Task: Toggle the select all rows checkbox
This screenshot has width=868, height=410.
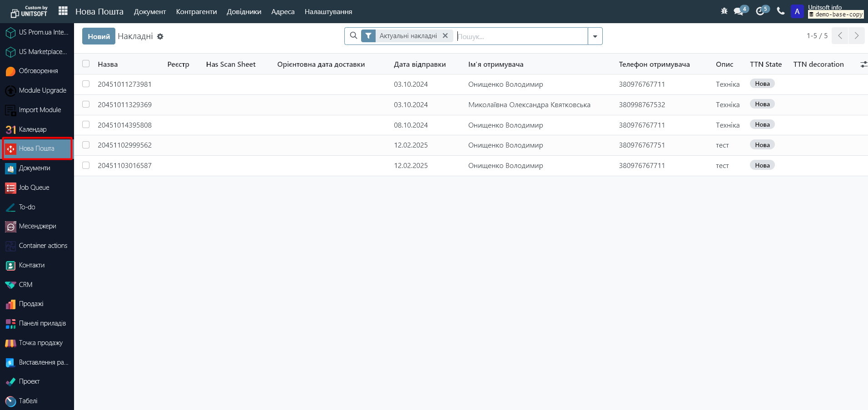Action: click(86, 64)
